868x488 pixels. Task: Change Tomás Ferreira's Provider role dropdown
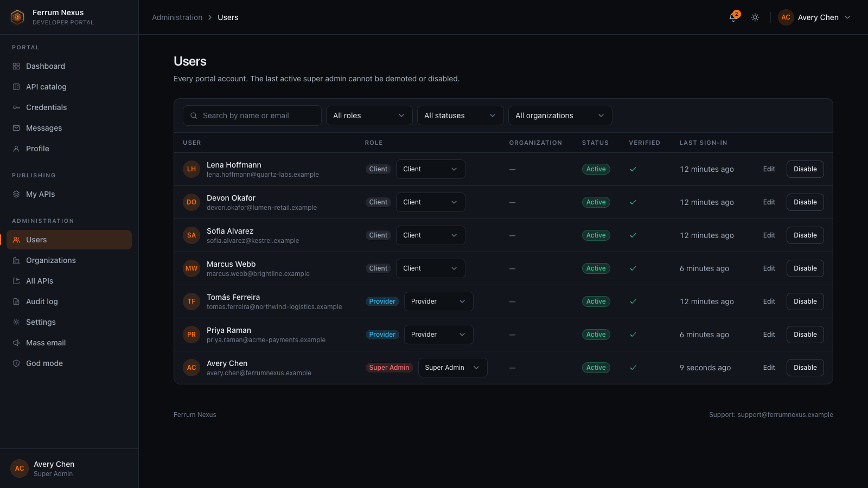(x=439, y=301)
